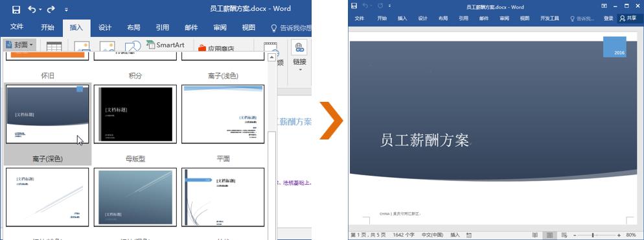
Task: Switch to 视图 tab in left window
Action: click(x=249, y=27)
